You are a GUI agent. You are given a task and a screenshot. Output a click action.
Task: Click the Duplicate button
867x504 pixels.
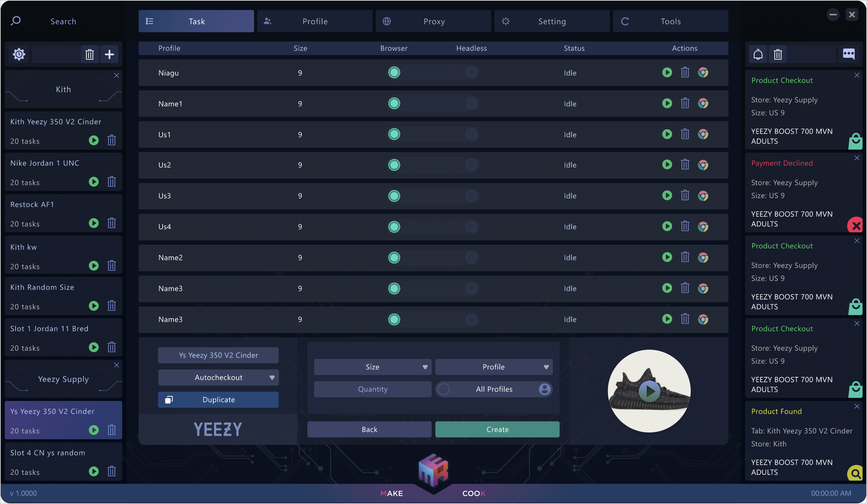[x=218, y=400]
